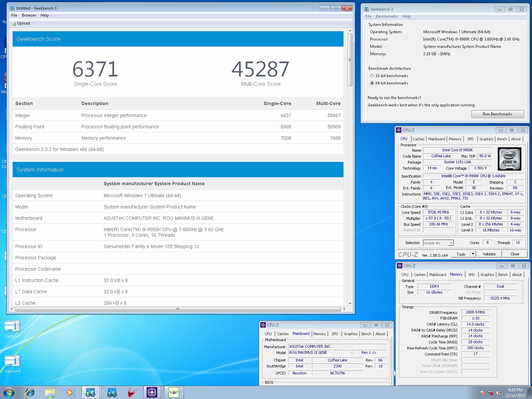Switch to first Geekbench taskbar window
Image resolution: width=532 pixels, height=399 pixels.
point(90,393)
